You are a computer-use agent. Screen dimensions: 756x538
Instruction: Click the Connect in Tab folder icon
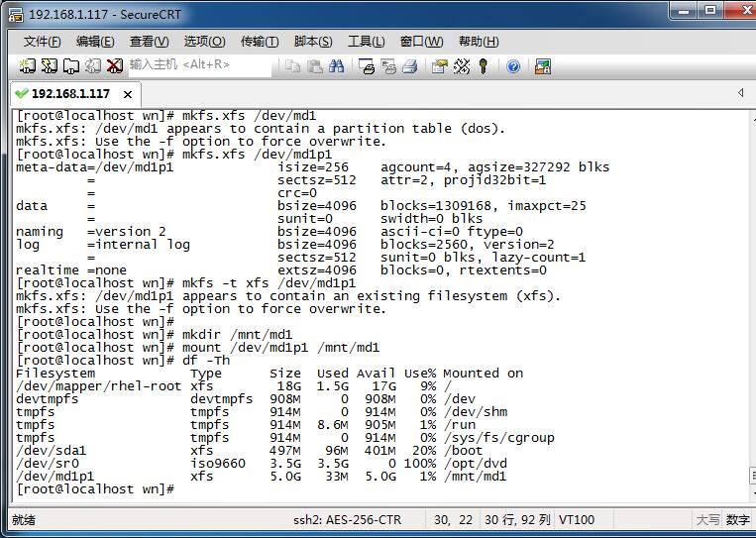[71, 66]
